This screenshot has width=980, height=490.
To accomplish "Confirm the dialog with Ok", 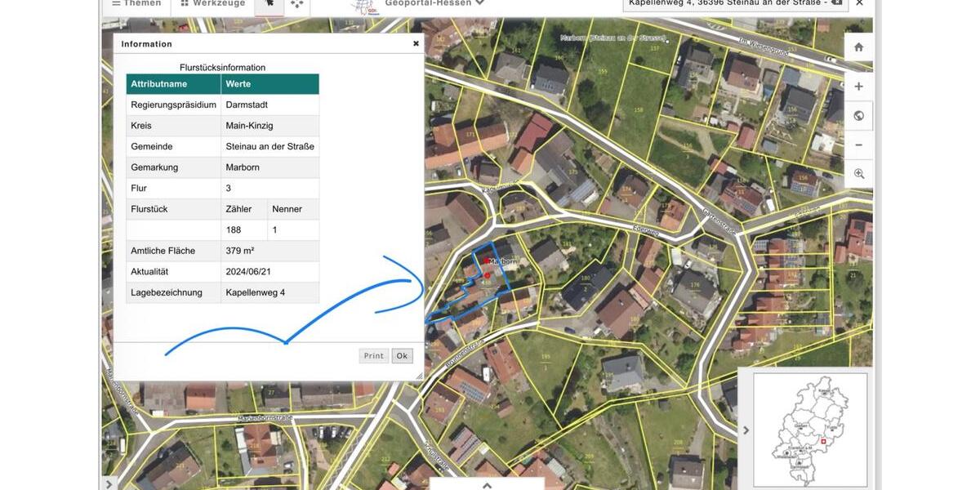I will click(x=402, y=356).
